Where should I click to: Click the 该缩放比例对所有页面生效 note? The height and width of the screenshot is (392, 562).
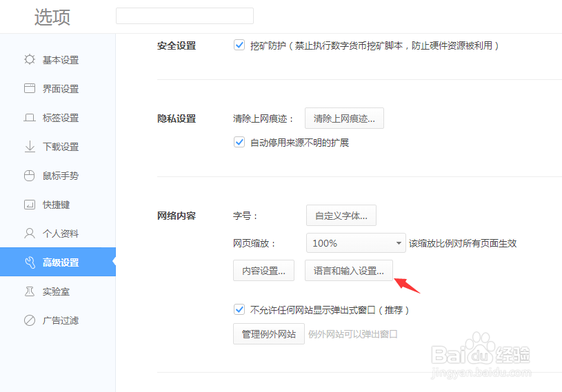point(463,243)
